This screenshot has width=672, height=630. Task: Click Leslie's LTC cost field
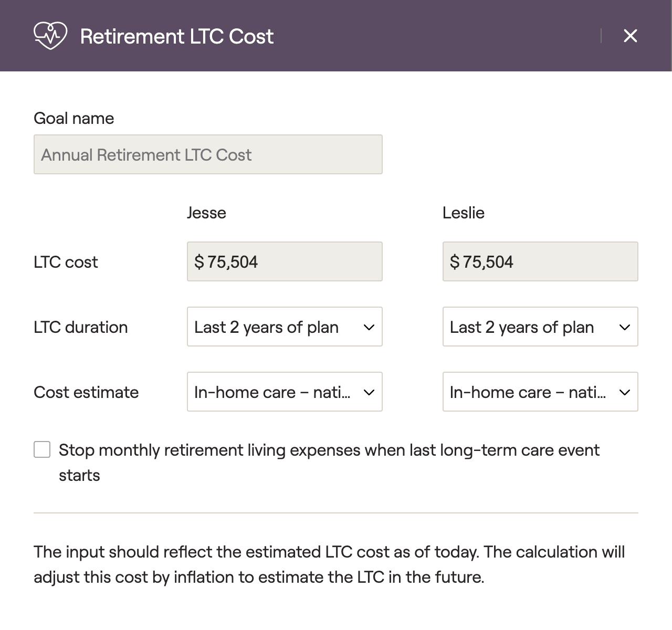pos(540,261)
